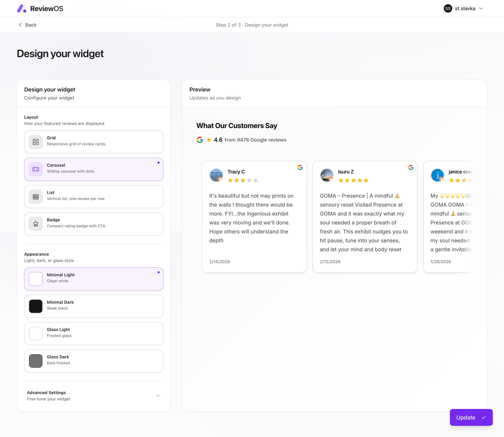504x437 pixels.
Task: Click the Badge star icon
Action: [x=36, y=224]
